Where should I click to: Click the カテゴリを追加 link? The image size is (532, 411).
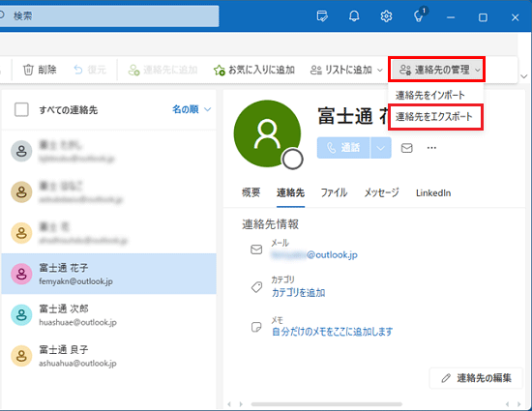point(299,293)
